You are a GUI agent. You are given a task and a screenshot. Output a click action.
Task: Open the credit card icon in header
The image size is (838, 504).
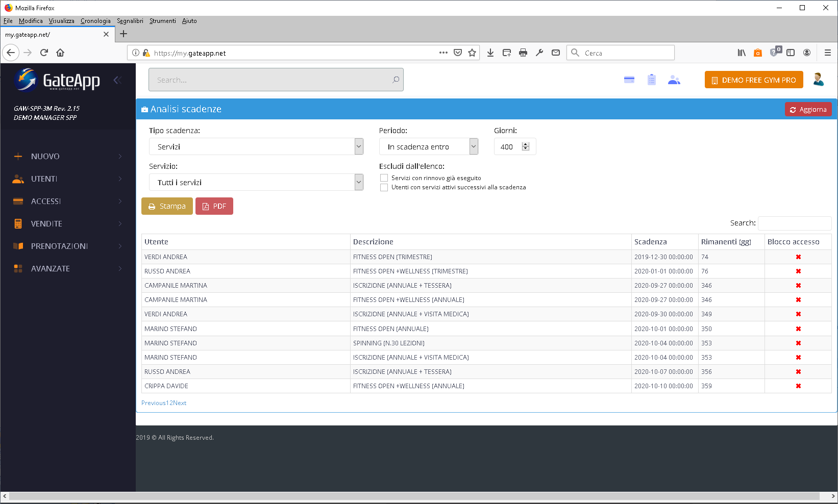pyautogui.click(x=629, y=80)
